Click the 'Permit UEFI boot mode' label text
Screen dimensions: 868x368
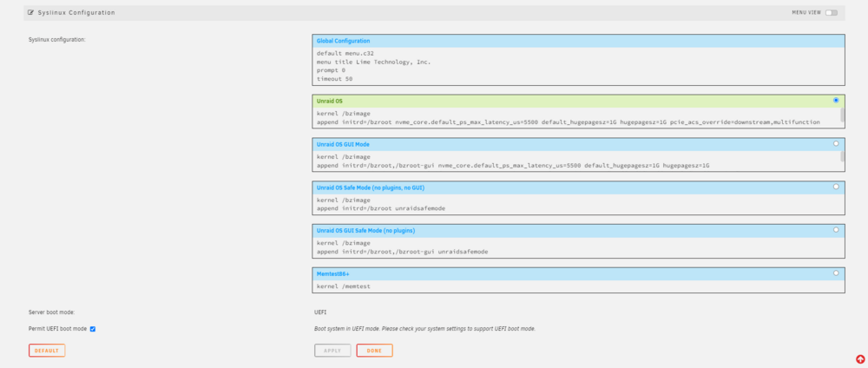(57, 329)
